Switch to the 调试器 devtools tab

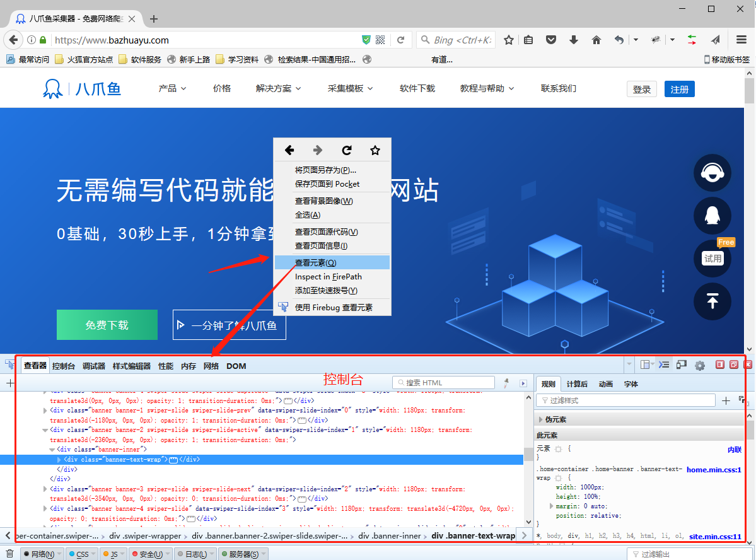(x=93, y=366)
